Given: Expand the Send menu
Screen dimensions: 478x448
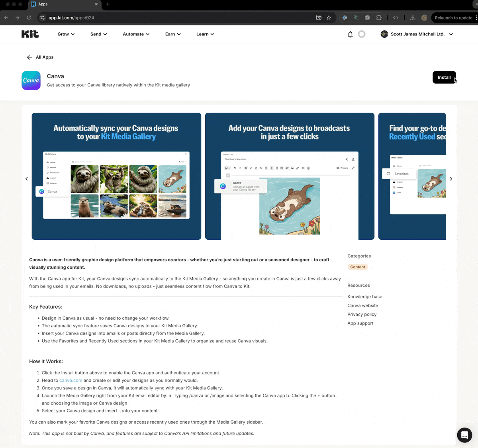Looking at the screenshot, I should point(99,34).
